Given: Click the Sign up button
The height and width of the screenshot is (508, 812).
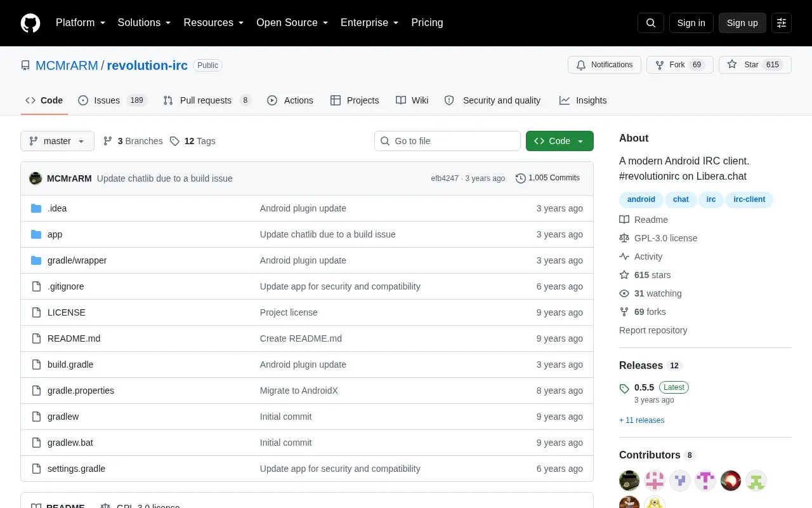Looking at the screenshot, I should (742, 23).
